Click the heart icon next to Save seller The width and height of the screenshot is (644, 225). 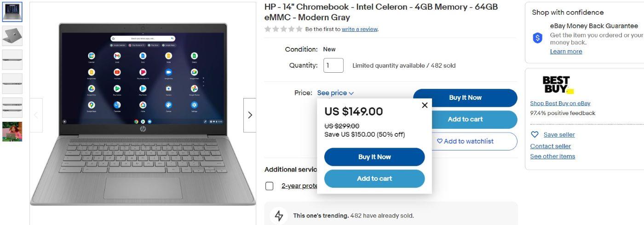[x=535, y=135]
